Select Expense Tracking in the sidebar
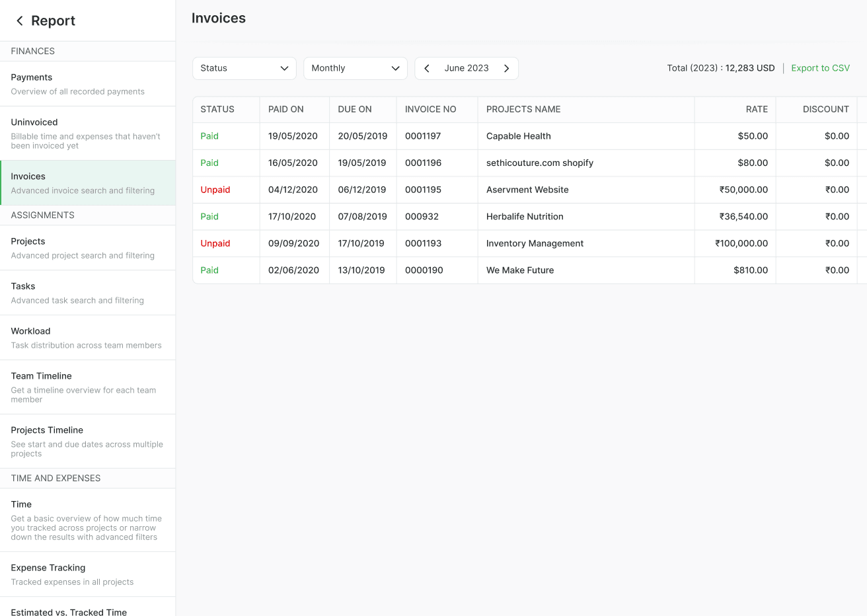Image resolution: width=867 pixels, height=616 pixels. [x=48, y=568]
